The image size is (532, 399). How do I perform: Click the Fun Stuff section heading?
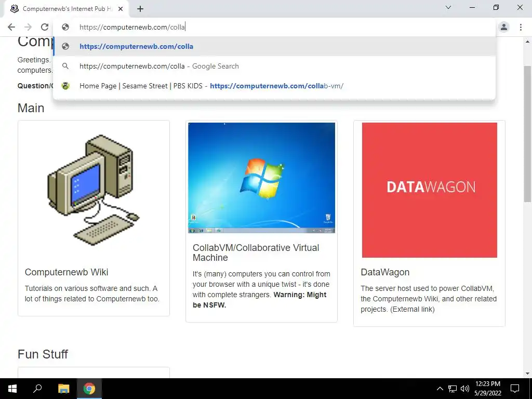point(43,354)
